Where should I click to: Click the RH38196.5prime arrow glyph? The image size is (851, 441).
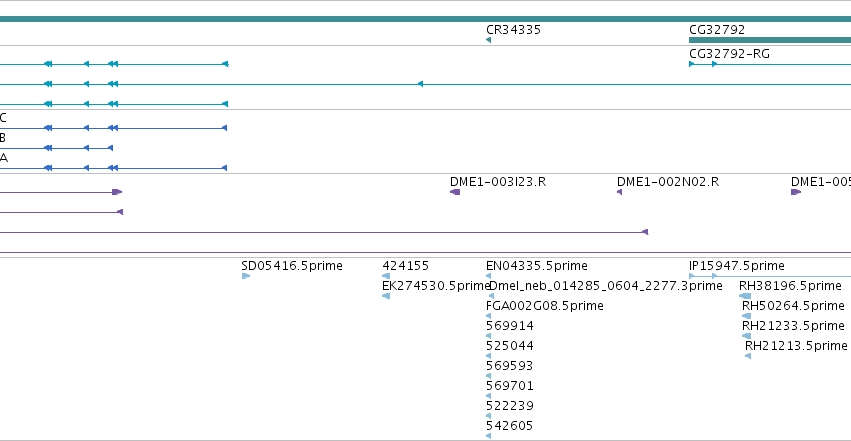point(745,296)
